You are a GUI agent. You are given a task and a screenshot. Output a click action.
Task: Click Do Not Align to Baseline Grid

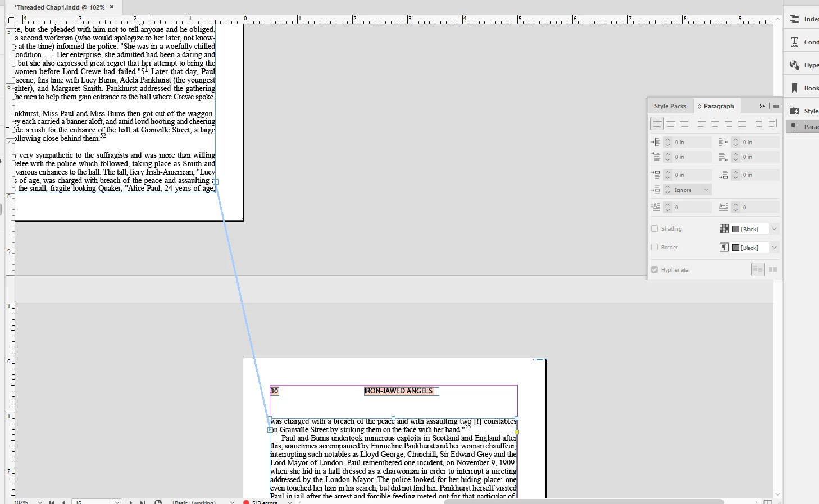pos(758,270)
